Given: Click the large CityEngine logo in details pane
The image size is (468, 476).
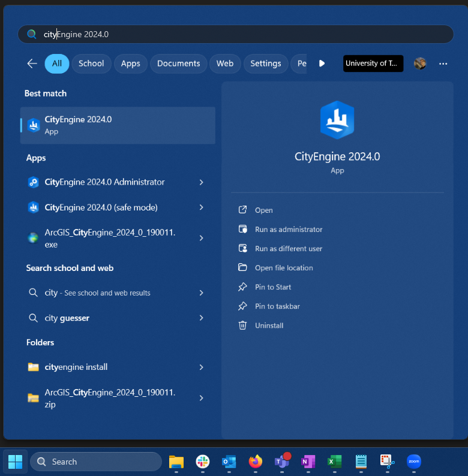Looking at the screenshot, I should click(337, 120).
